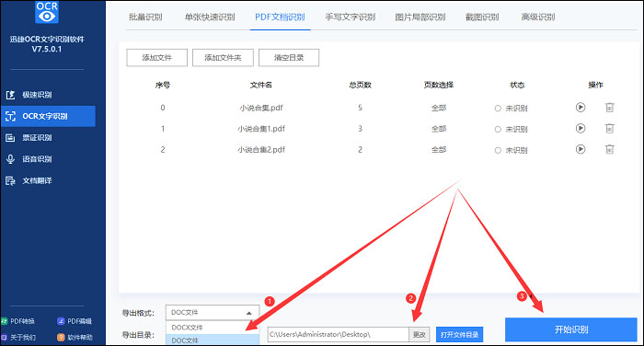Focus the export directory path field

[x=338, y=334]
